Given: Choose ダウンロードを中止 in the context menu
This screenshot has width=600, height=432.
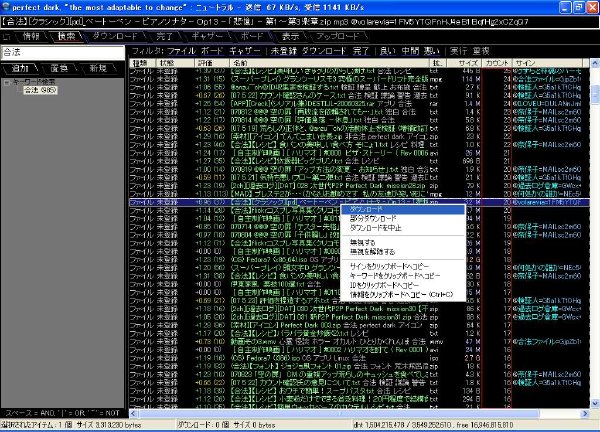Looking at the screenshot, I should pos(403,228).
